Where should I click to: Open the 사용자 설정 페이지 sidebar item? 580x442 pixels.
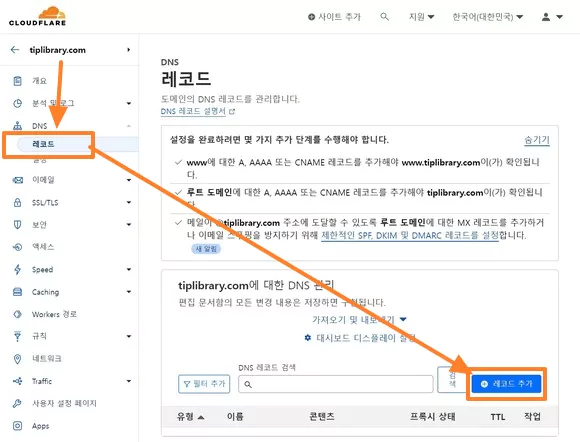[64, 403]
